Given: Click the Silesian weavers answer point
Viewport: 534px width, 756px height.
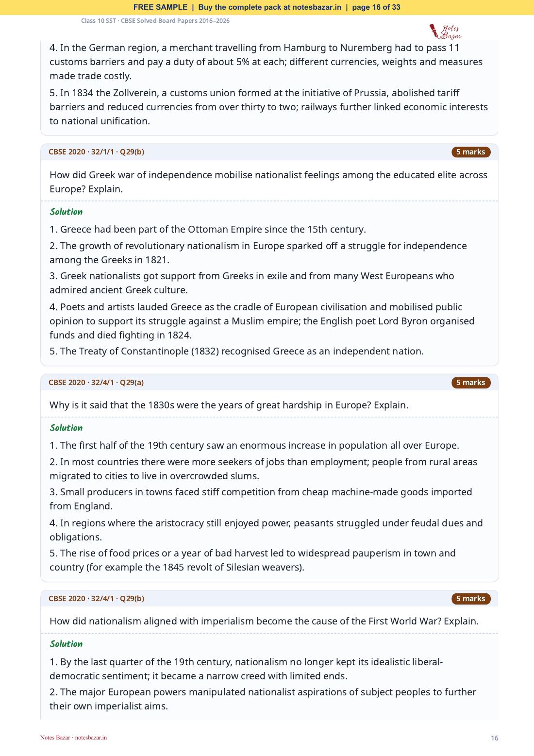Looking at the screenshot, I should (x=252, y=560).
